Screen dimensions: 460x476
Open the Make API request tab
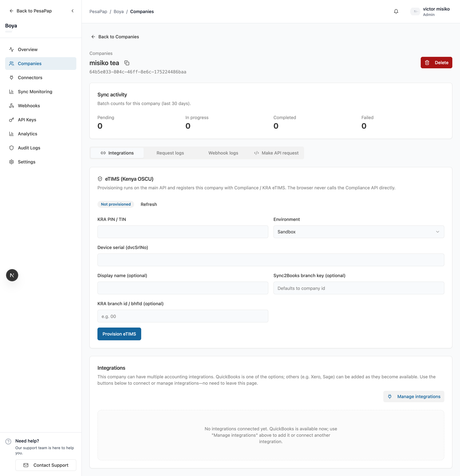[x=276, y=153]
